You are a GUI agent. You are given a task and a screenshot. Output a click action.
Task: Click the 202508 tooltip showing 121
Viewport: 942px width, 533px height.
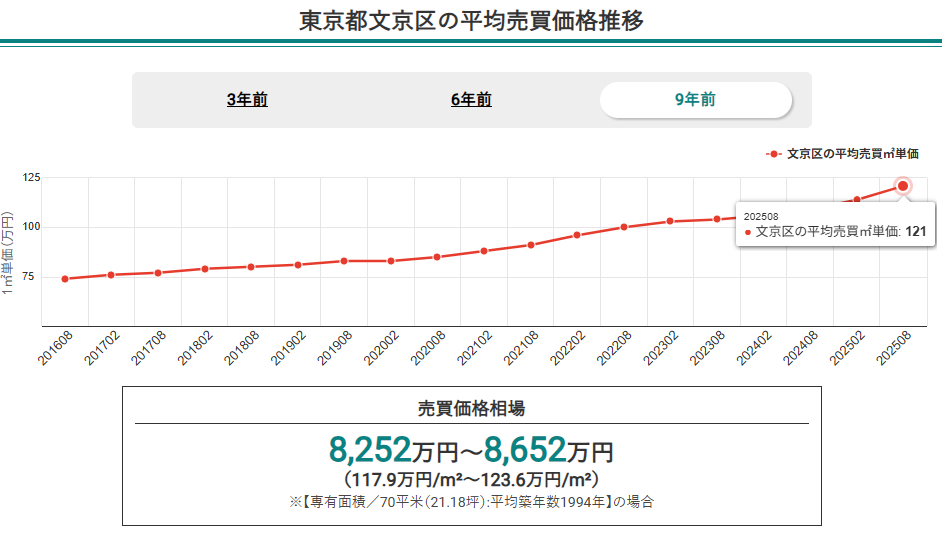(836, 225)
